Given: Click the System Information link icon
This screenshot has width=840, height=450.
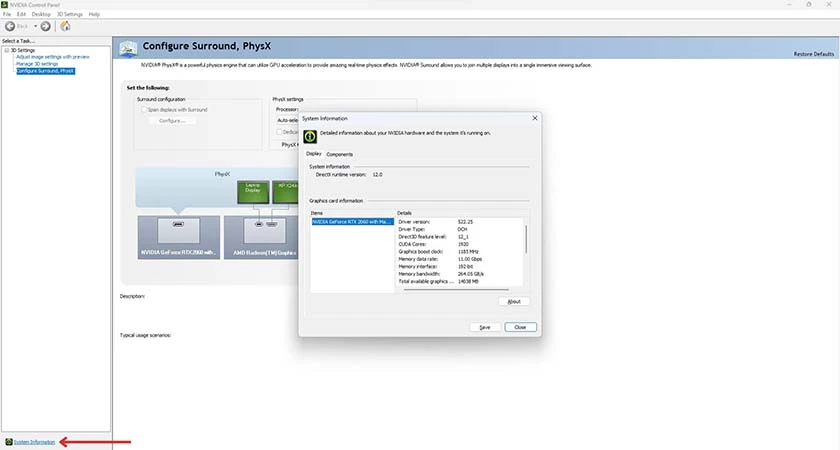Looking at the screenshot, I should pyautogui.click(x=9, y=442).
